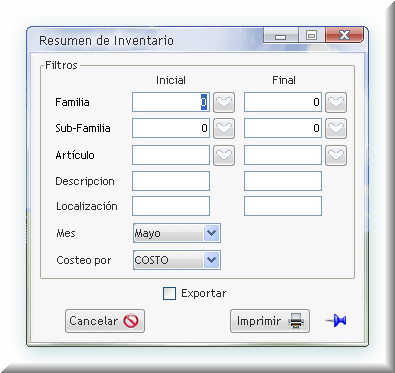Click the Cancelar button
This screenshot has height=373, width=395.
105,321
